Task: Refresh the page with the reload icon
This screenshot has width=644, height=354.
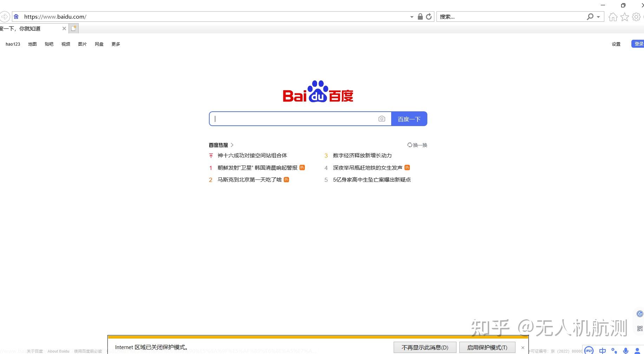Action: (429, 17)
